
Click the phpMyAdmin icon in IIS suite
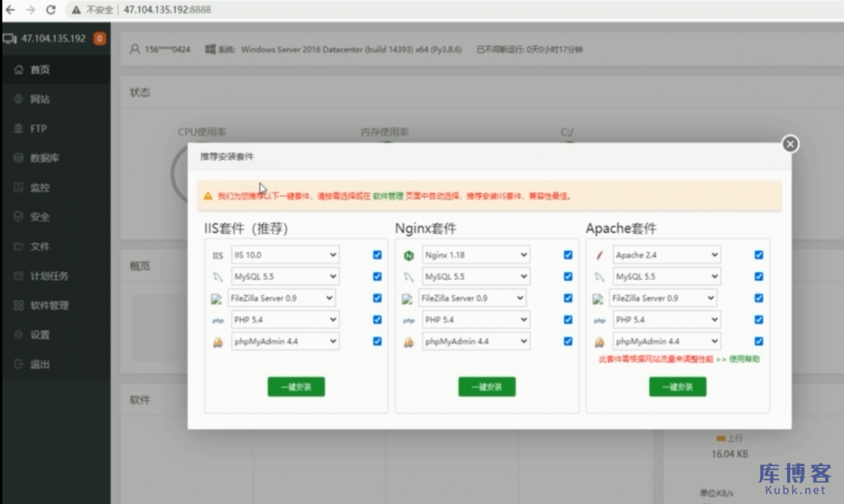click(x=218, y=342)
